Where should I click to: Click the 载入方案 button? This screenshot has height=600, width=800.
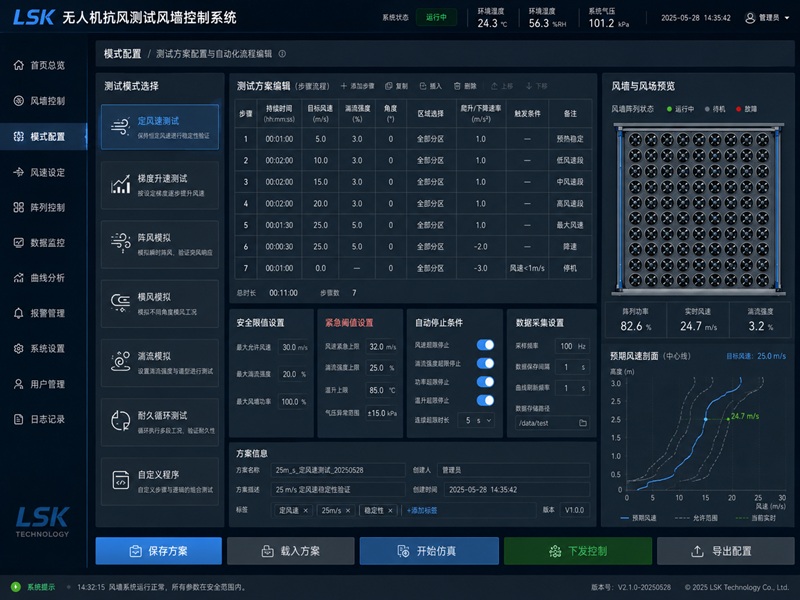coord(291,551)
